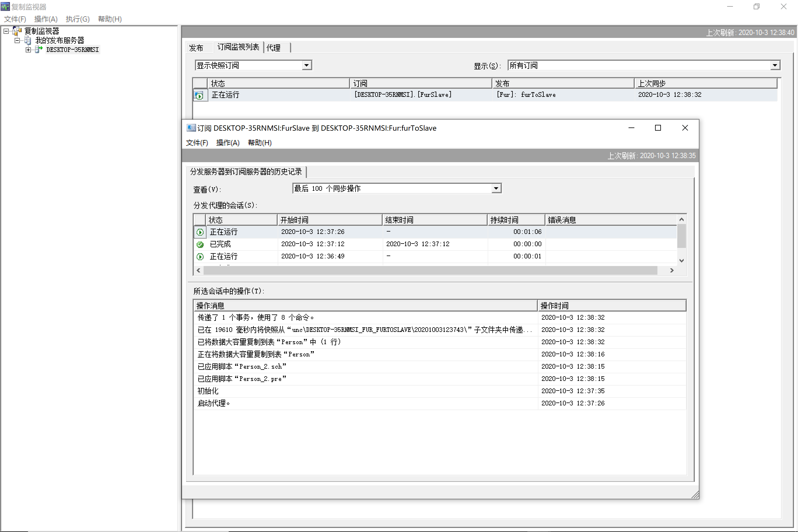Click the Replication Monitor root node icon

tap(17, 31)
